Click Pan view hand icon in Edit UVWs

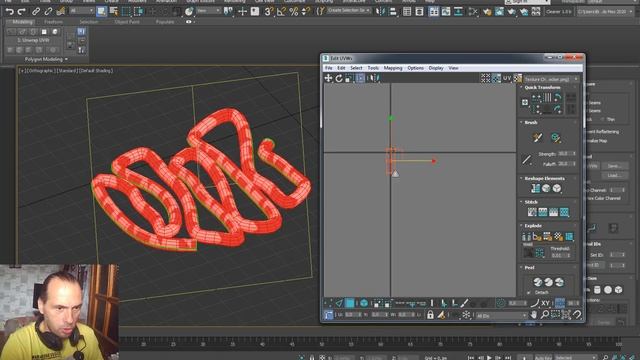coord(534,315)
